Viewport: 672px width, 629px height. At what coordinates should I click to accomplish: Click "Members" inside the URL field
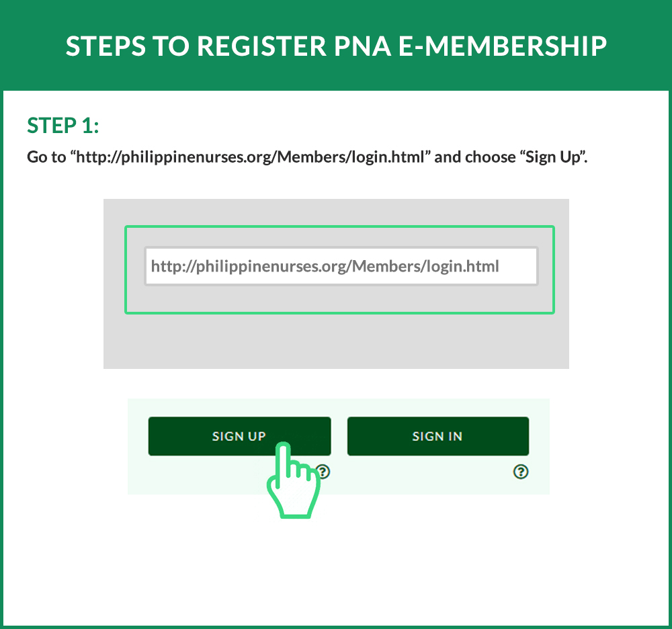386,266
